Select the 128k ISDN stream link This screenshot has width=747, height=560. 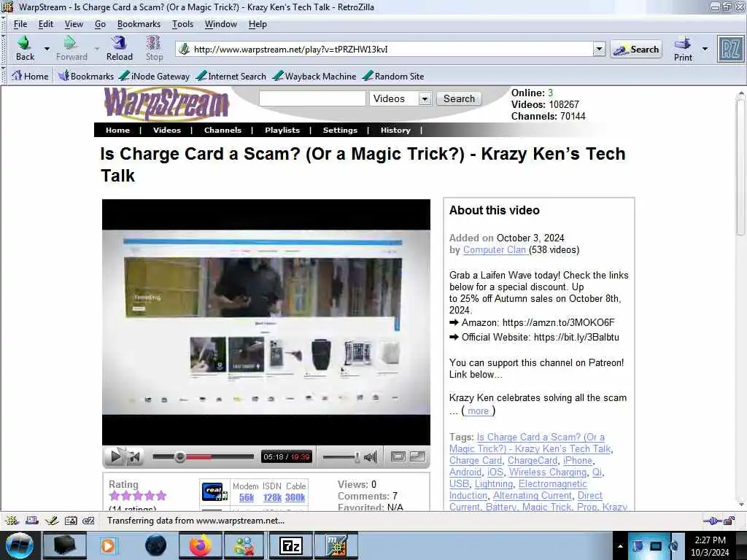[272, 497]
